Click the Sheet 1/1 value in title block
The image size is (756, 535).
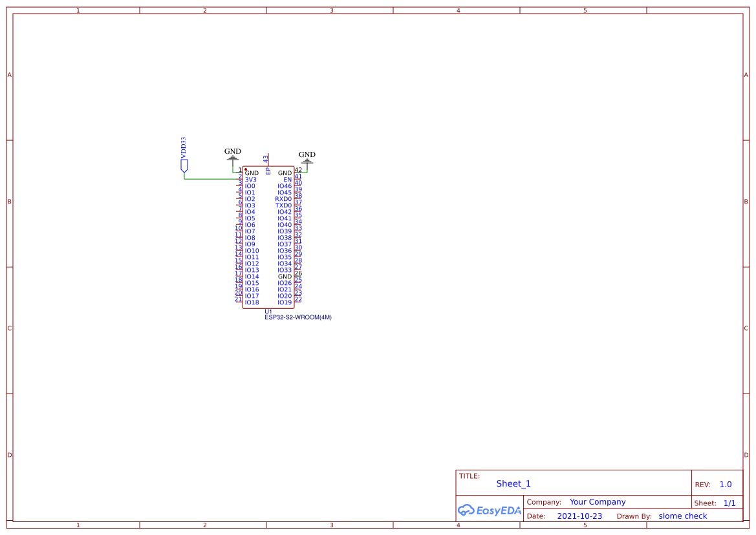[x=730, y=503]
